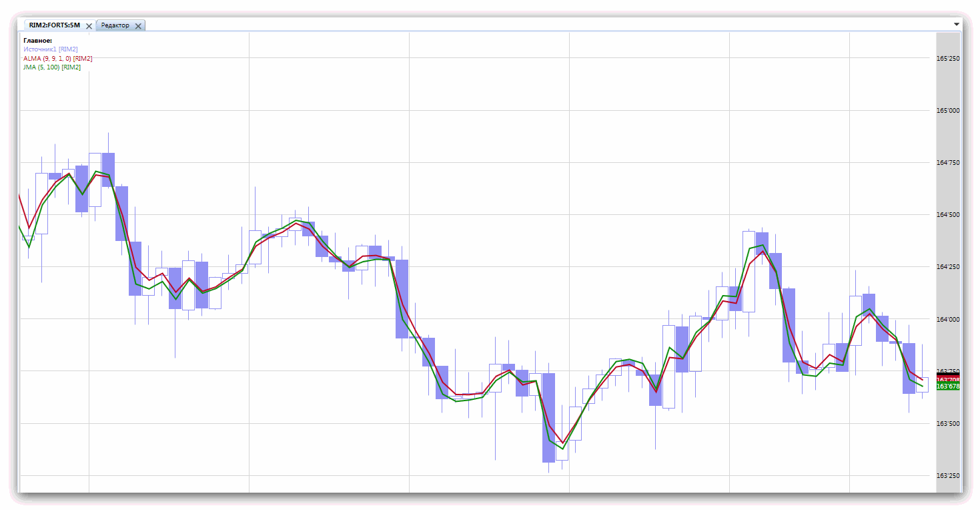980x510 pixels.
Task: Switch to the Редактор tab
Action: tap(115, 25)
